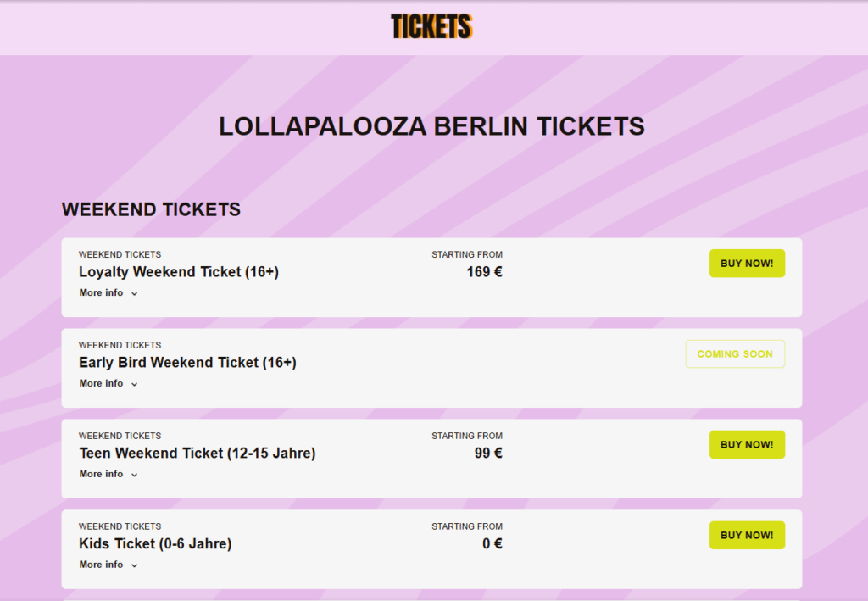Screen dimensions: 868x601
Task: Click the 169 € price
Action: [x=484, y=272]
